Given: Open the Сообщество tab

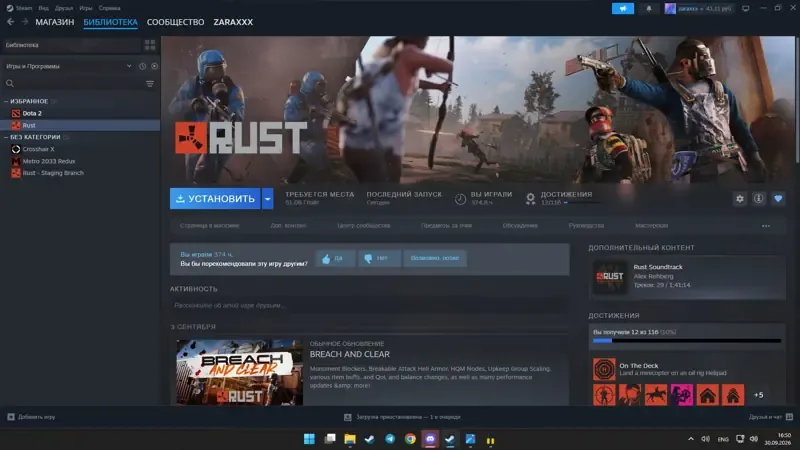Looking at the screenshot, I should click(x=176, y=22).
